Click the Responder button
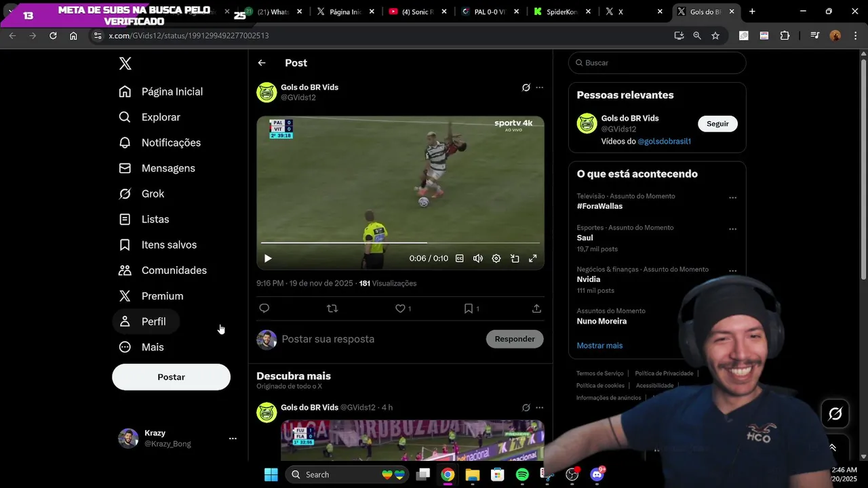 pos(515,339)
